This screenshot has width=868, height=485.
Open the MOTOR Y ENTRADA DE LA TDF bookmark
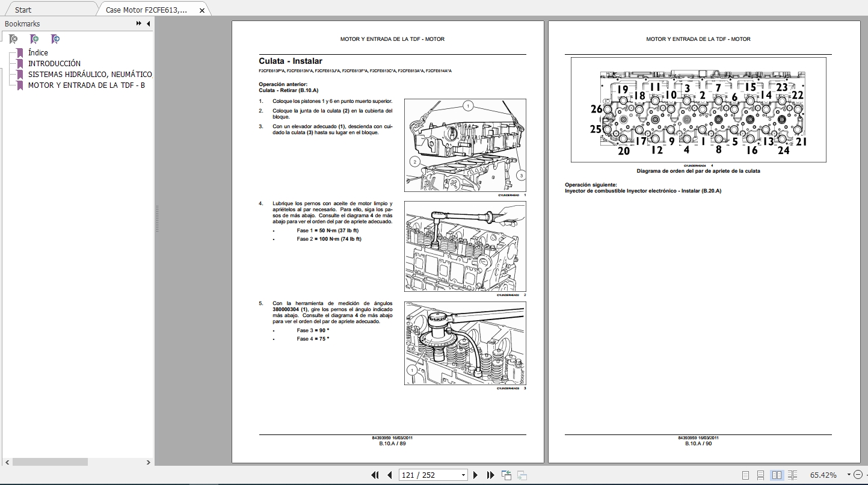[87, 85]
